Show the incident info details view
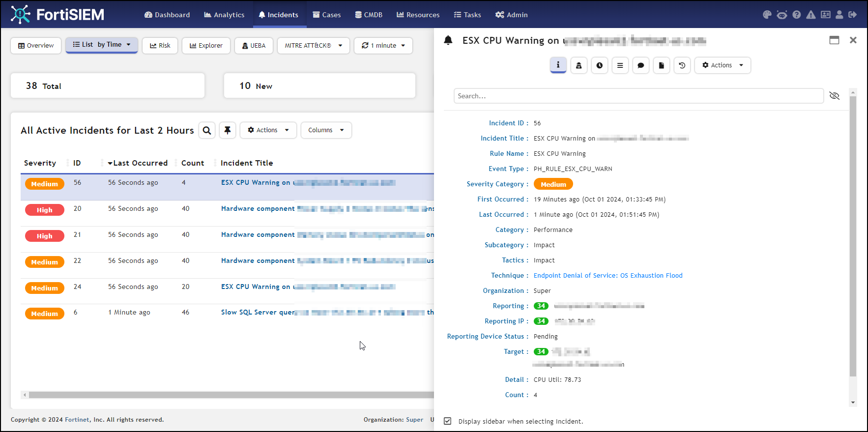Image resolution: width=868 pixels, height=432 pixels. (x=558, y=65)
